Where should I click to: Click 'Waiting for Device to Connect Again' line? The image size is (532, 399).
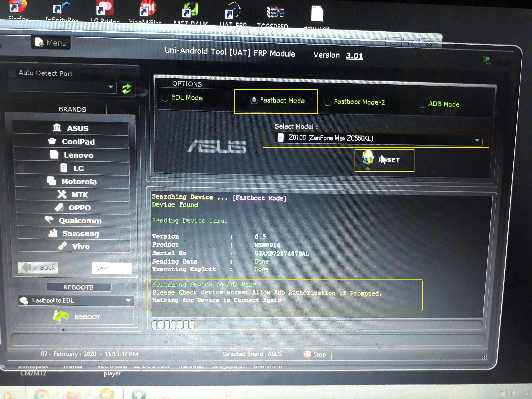(x=217, y=300)
